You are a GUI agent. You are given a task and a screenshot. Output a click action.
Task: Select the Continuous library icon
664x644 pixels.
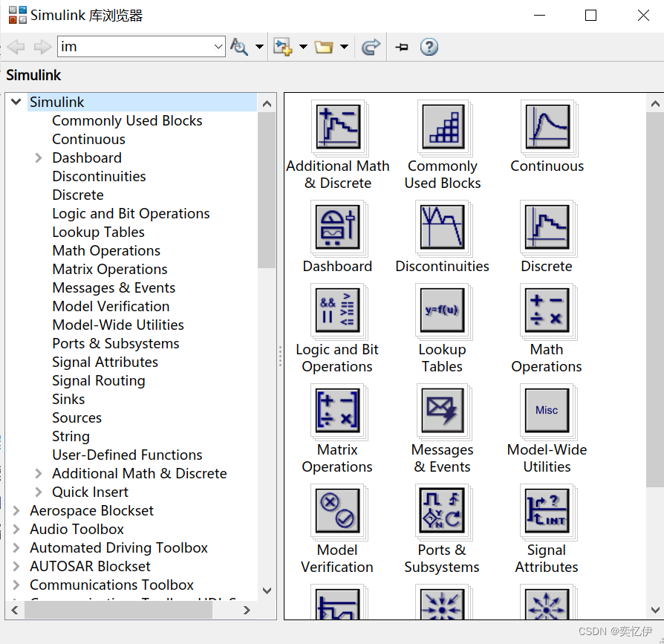tap(547, 128)
